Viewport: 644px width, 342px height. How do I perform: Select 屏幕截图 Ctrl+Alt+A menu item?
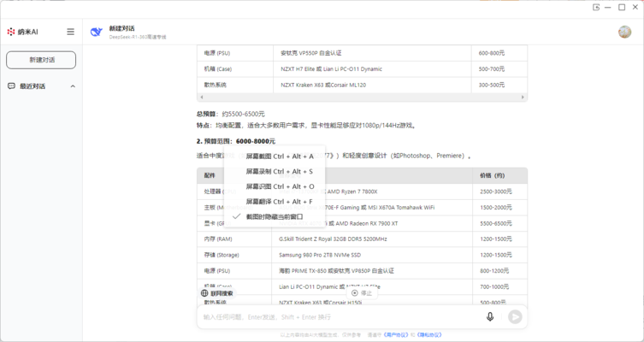click(280, 156)
